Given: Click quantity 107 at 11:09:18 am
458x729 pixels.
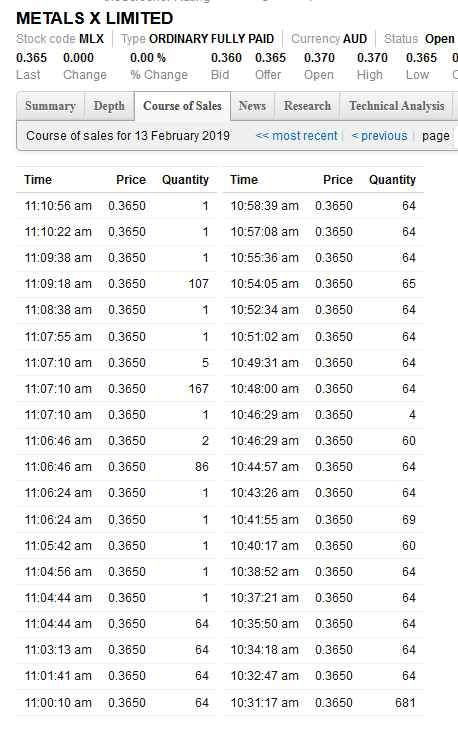Looking at the screenshot, I should tap(199, 284).
